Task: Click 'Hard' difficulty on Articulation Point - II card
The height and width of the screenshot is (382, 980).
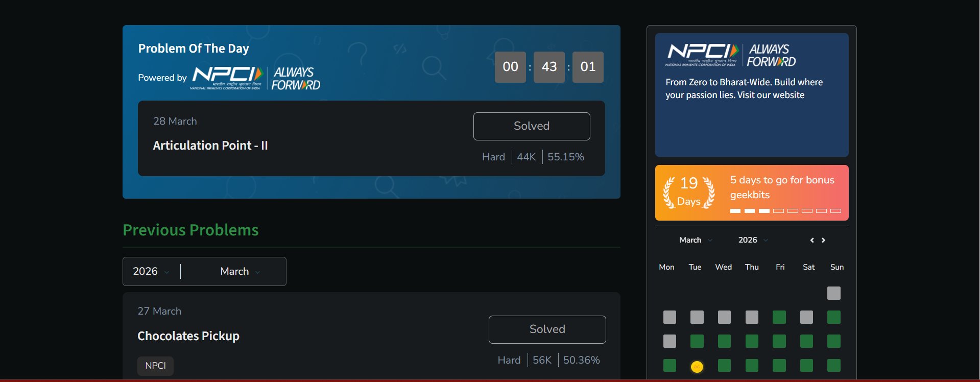Action: pos(493,157)
